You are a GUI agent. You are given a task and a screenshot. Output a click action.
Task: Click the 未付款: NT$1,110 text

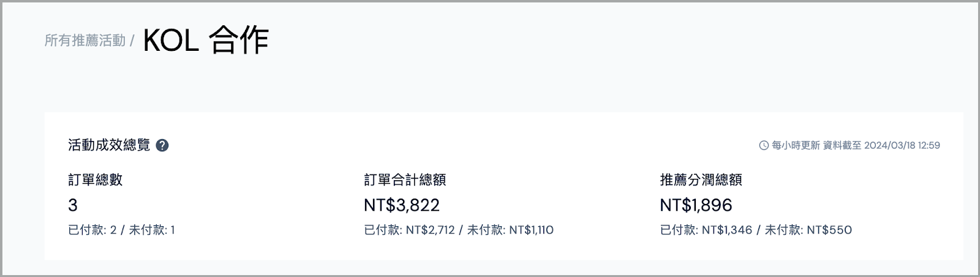point(510,230)
